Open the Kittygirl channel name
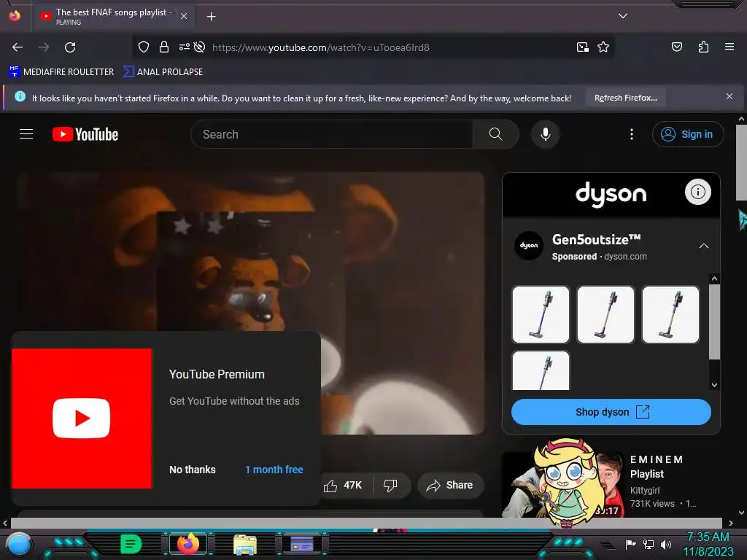This screenshot has width=747, height=560. pos(645,491)
